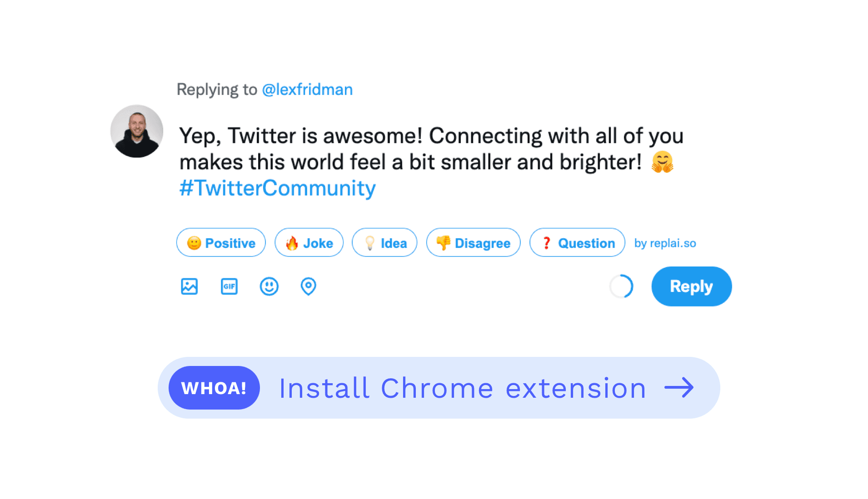Click the #TwitterCommunity hashtag
This screenshot has height=499, width=868.
[x=278, y=188]
